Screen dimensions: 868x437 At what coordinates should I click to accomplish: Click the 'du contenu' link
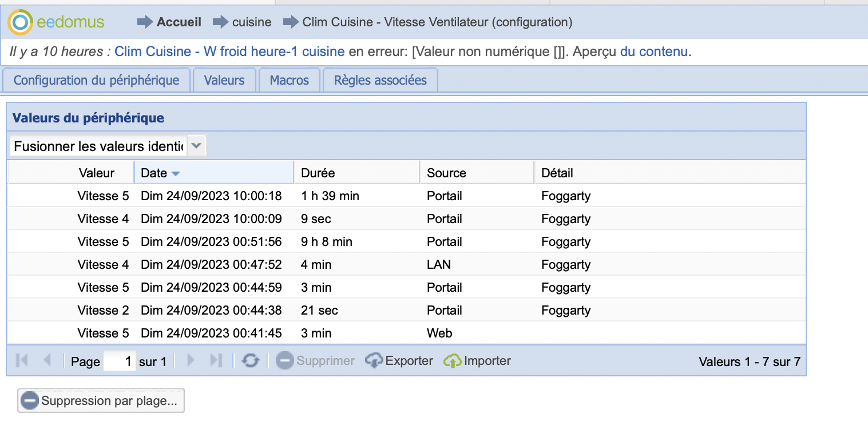tap(654, 51)
